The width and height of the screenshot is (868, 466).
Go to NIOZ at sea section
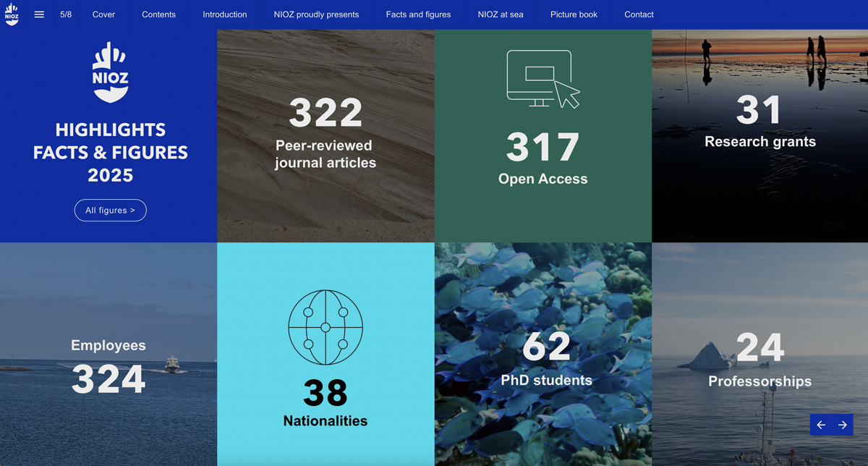coord(500,14)
